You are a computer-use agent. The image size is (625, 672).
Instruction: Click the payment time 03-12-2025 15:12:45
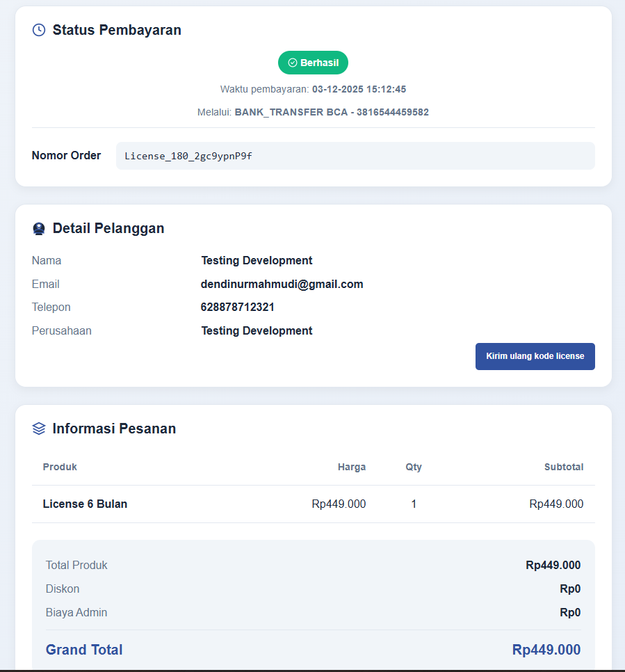click(359, 89)
